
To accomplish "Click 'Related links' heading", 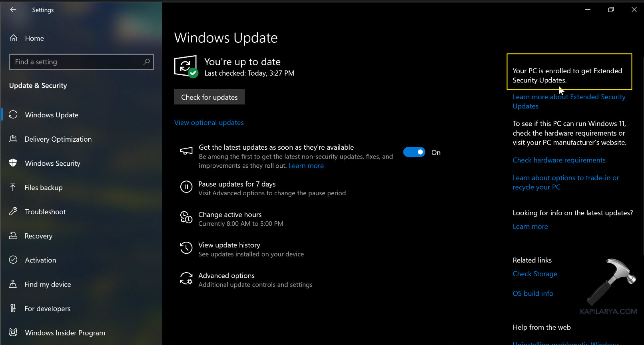I will (x=532, y=260).
